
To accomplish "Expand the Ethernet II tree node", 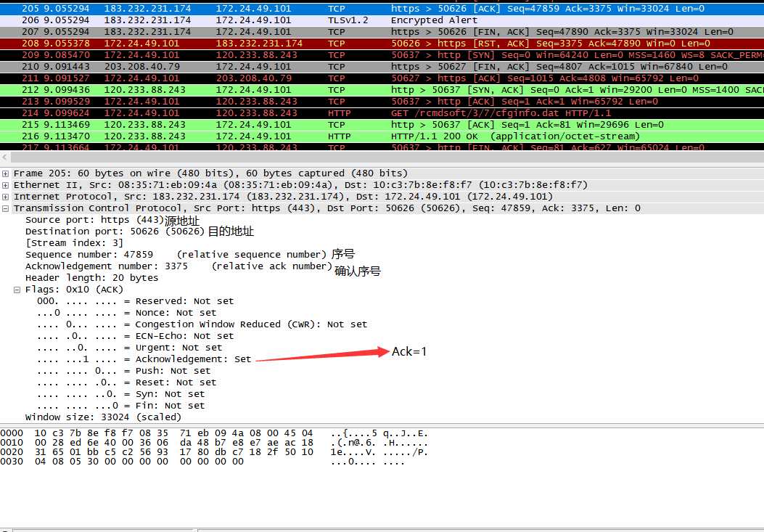I will click(5, 185).
